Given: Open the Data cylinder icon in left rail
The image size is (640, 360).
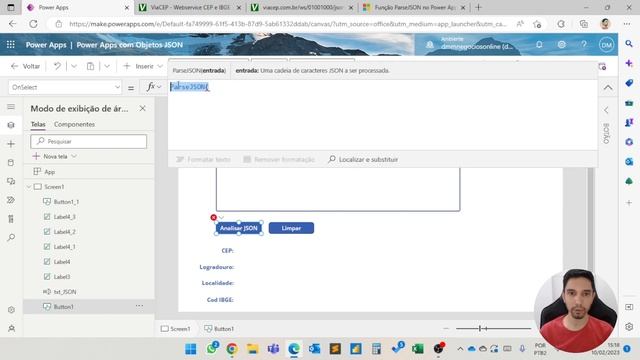Looking at the screenshot, I should (11, 162).
